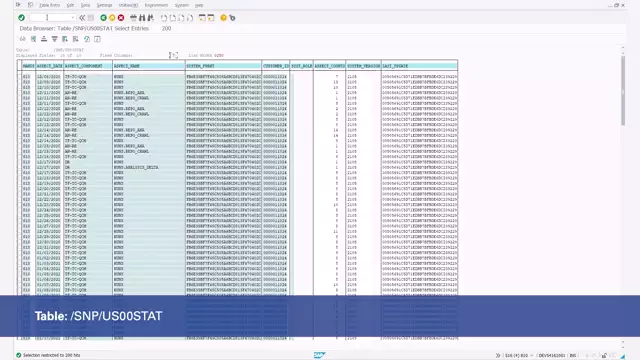640x360 pixels.
Task: Click the RUNS.ANALYSIS_DELTA cell
Action: (x=136, y=167)
